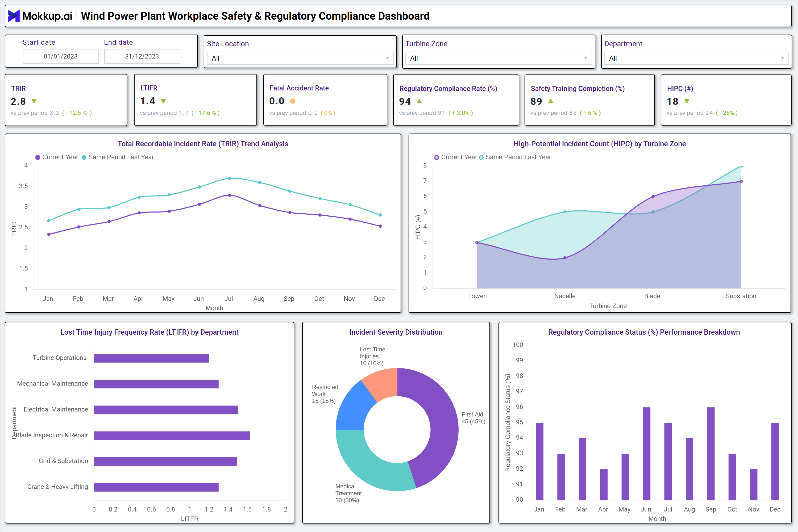This screenshot has width=798, height=532.
Task: Click the Substation axis label in HIPC chart
Action: (741, 296)
